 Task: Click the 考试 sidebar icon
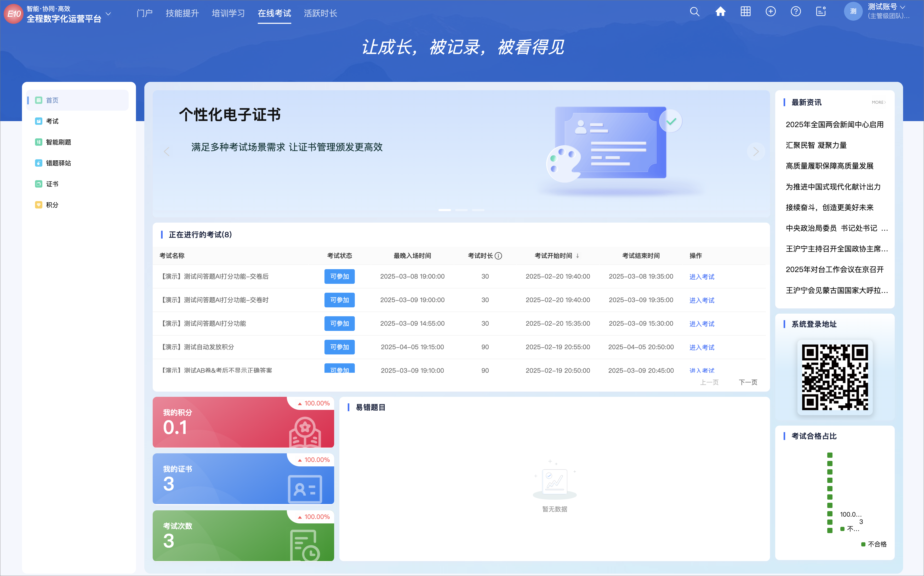coord(38,121)
